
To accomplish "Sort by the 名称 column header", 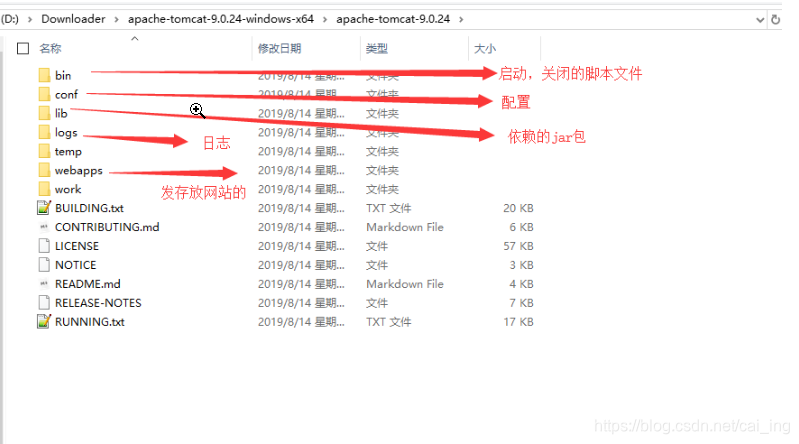I will pyautogui.click(x=50, y=48).
